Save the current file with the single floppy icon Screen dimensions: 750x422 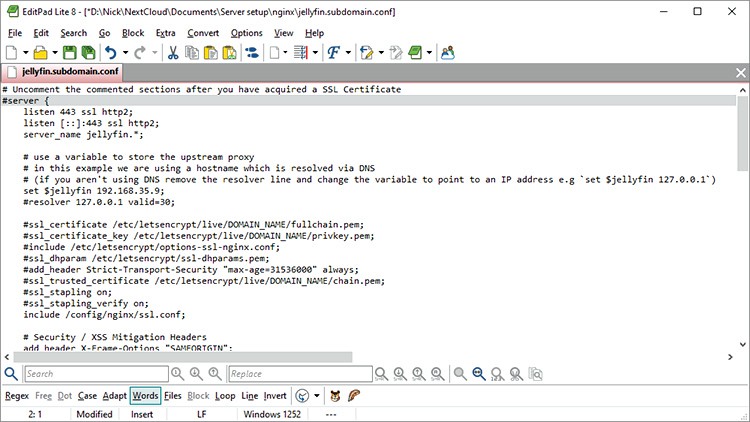coord(70,53)
